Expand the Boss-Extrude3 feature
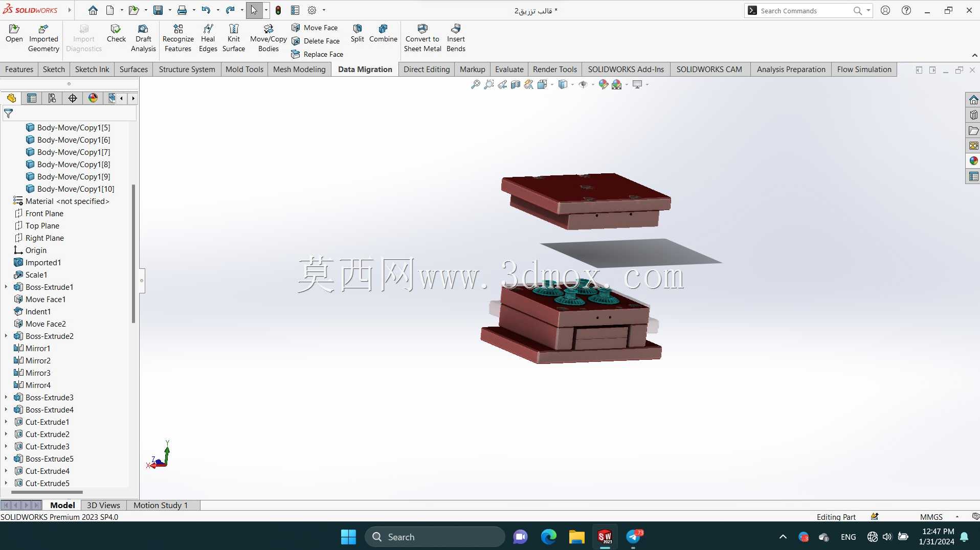The width and height of the screenshot is (980, 550). click(x=6, y=397)
